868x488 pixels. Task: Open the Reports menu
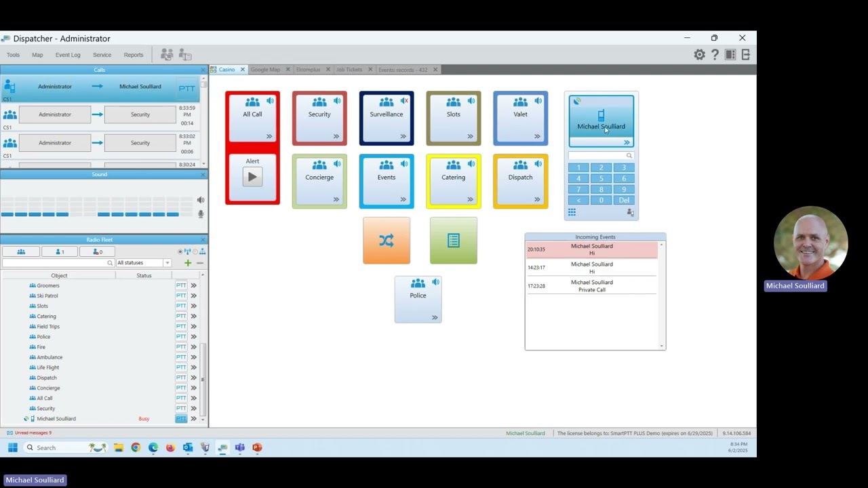tap(134, 55)
